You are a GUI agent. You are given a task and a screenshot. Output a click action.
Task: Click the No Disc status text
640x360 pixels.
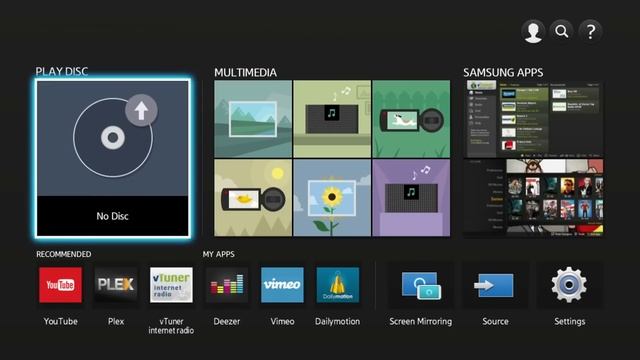[112, 216]
